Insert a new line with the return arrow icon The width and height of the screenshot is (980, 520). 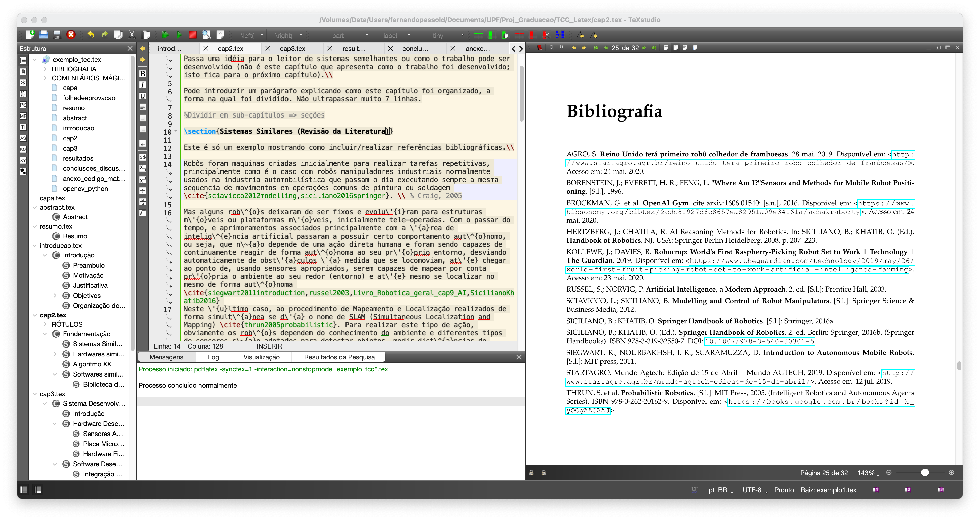click(143, 143)
